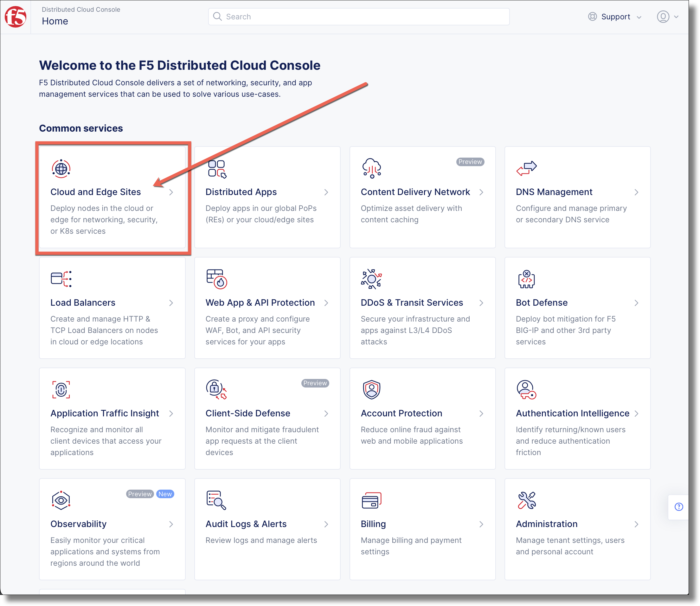The height and width of the screenshot is (606, 700).
Task: Click the Distributed Apps grid icon
Action: click(x=217, y=169)
